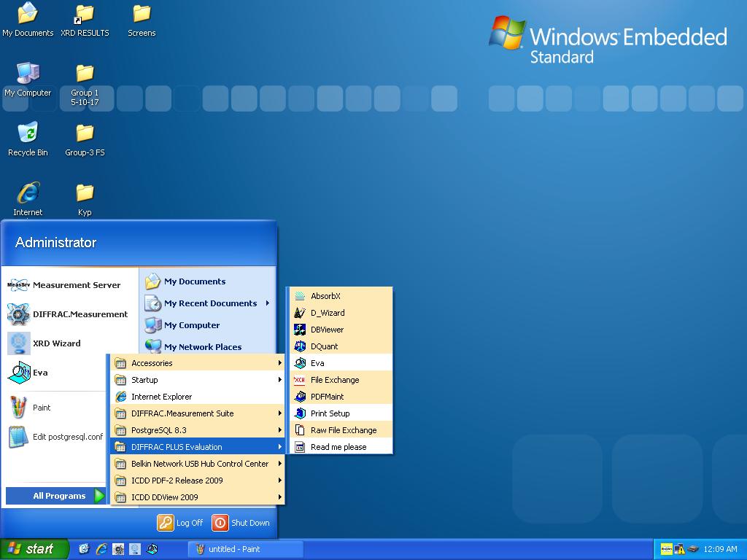The image size is (747, 560).
Task: Click the Measurement Server pinned icon
Action: tap(19, 285)
